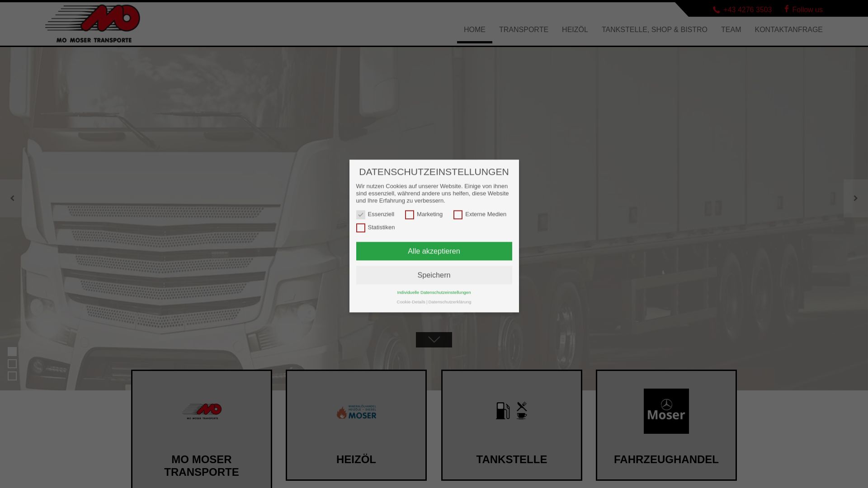Go to previous slide with left arrow
The image size is (868, 488).
pos(12,198)
